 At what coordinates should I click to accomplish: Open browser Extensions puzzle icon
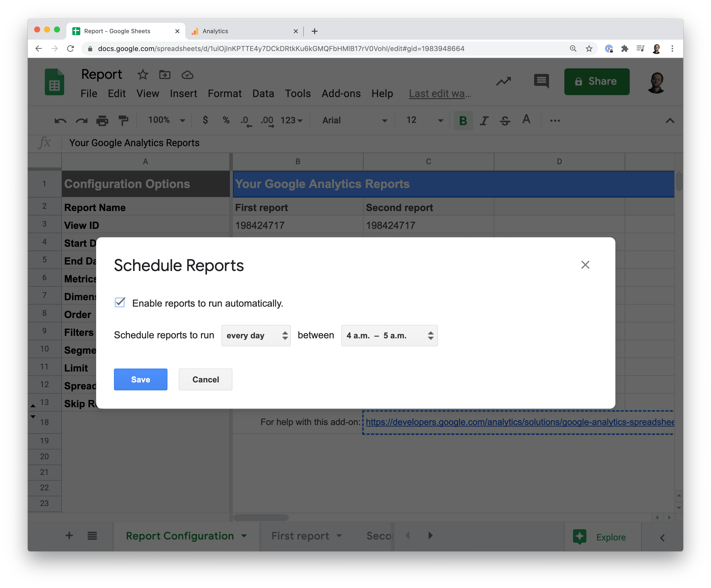point(625,48)
